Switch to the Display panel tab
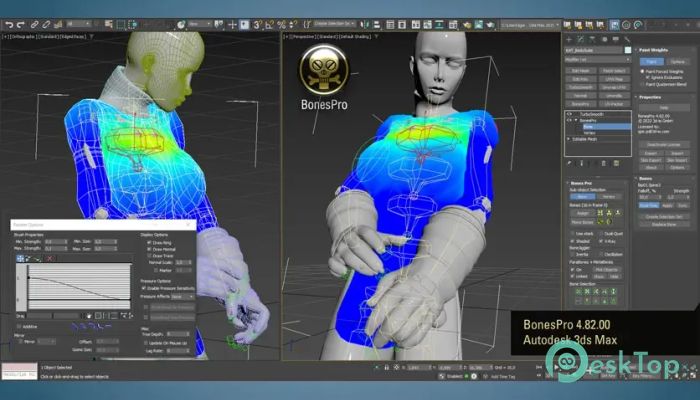 (616, 40)
